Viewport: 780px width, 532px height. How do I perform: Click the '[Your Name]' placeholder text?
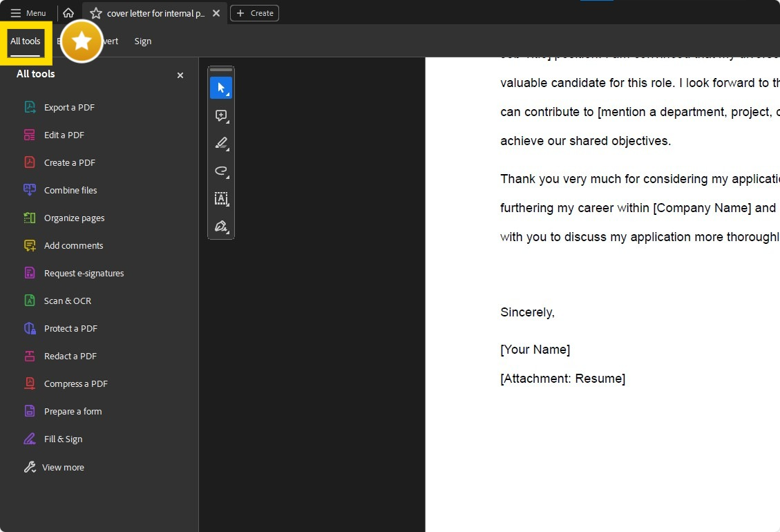[x=535, y=350]
